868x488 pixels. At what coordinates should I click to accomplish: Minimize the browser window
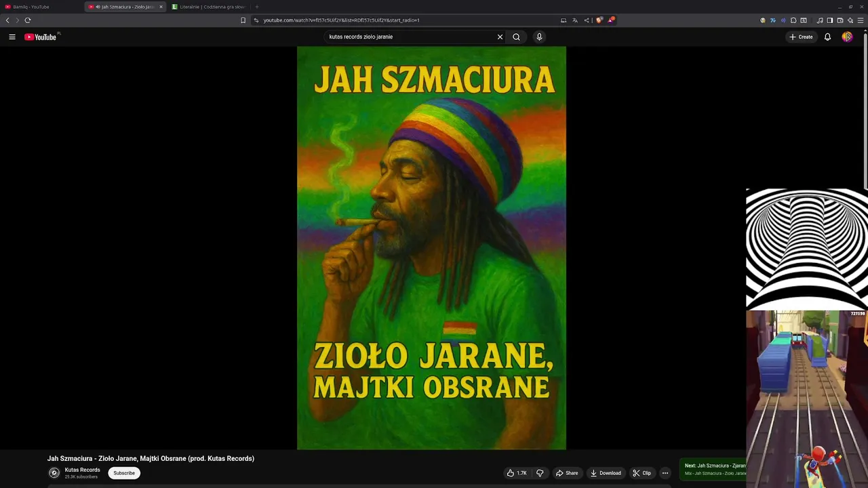(840, 7)
